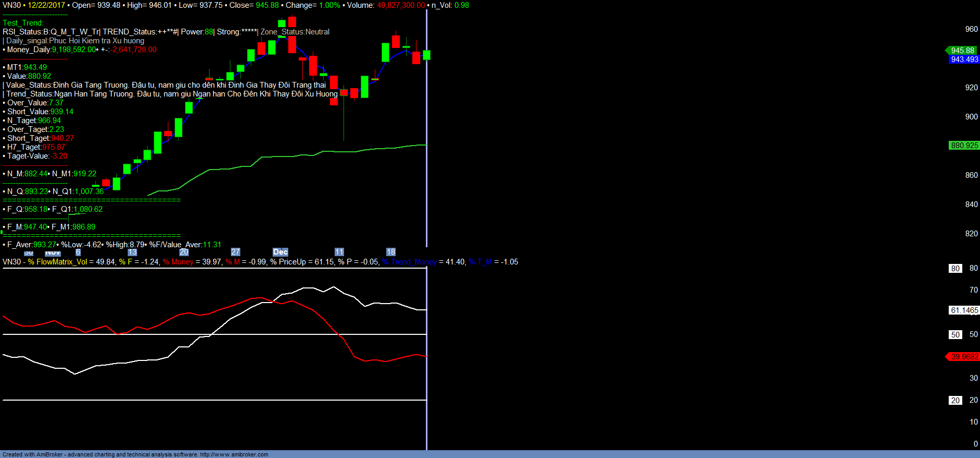Click the Test_Trend indicator title
This screenshot has height=458, width=980.
pos(23,23)
